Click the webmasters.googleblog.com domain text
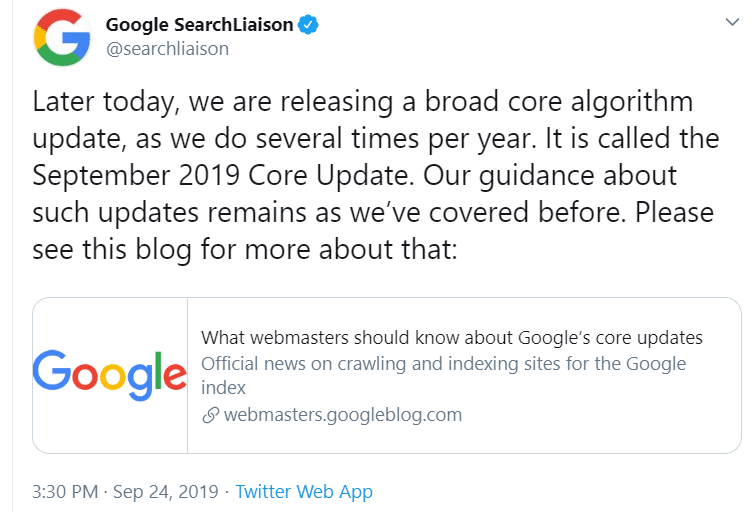 [343, 415]
